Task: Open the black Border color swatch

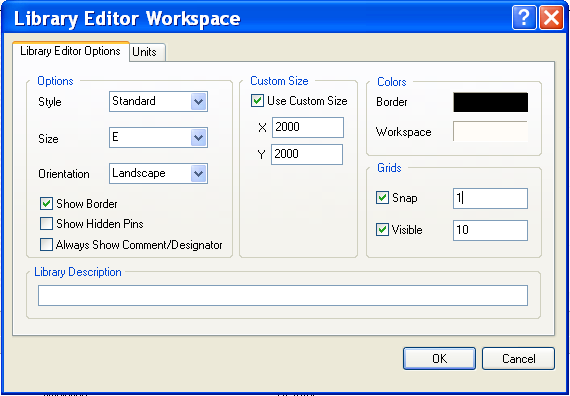Action: pyautogui.click(x=490, y=102)
